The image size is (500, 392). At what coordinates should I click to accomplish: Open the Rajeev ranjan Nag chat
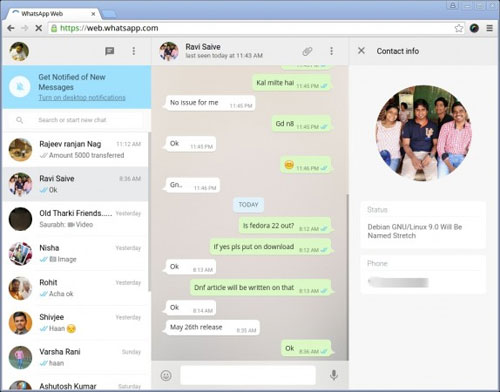[75, 149]
